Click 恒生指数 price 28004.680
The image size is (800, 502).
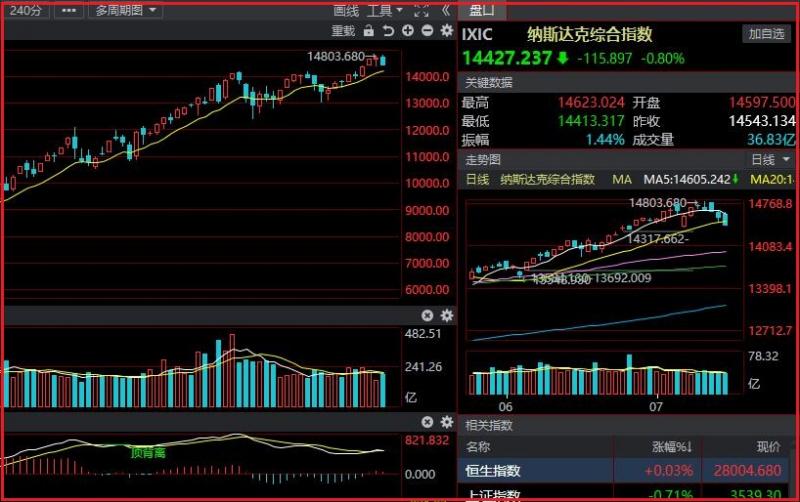click(747, 470)
